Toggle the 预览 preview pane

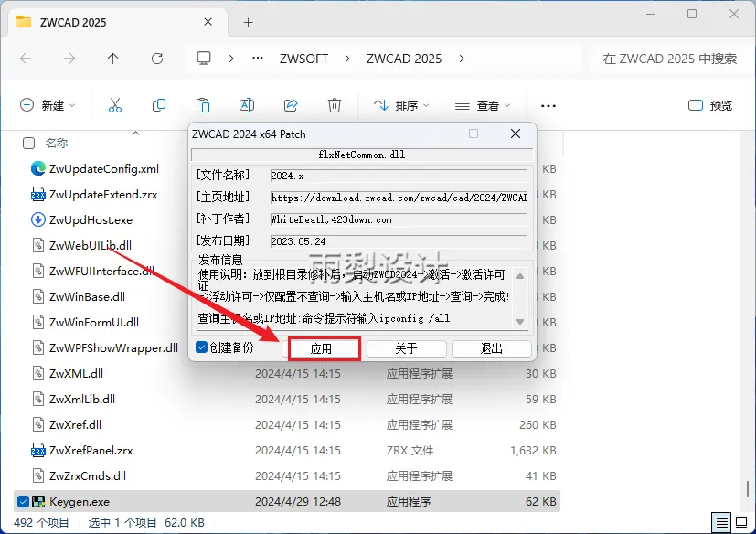pyautogui.click(x=710, y=105)
